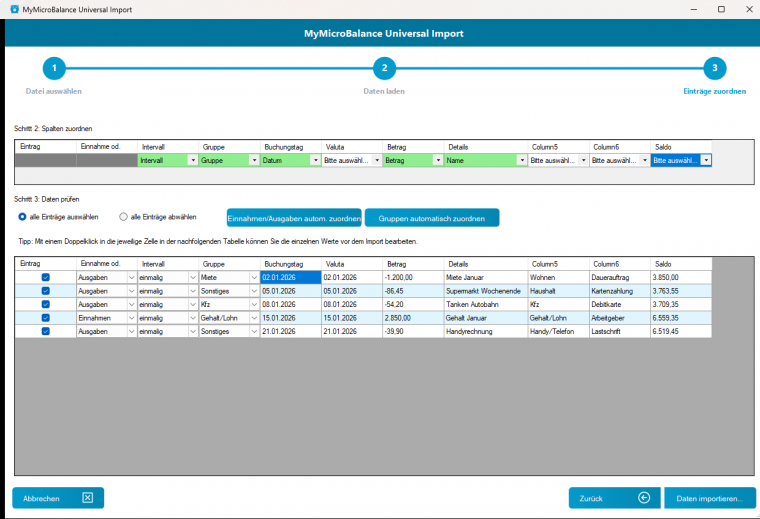Click the MyMicroBalance app icon in title bar
Image resolution: width=760 pixels, height=519 pixels.
(x=14, y=9)
